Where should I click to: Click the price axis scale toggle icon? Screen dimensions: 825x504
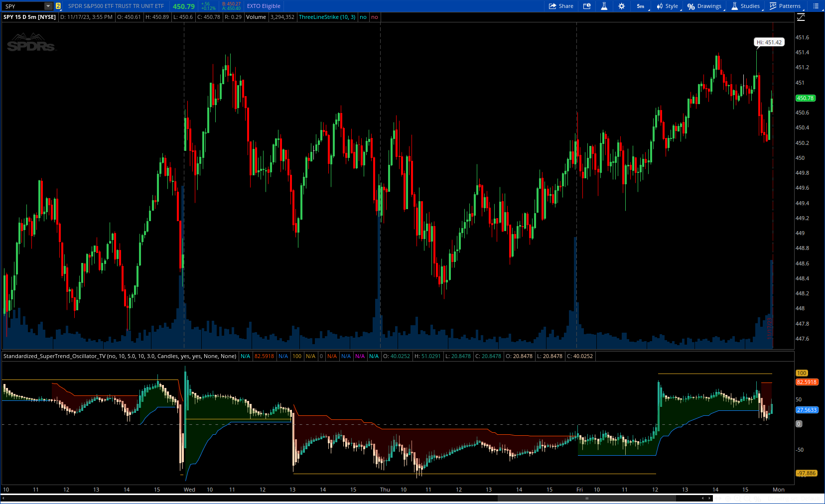(x=801, y=17)
